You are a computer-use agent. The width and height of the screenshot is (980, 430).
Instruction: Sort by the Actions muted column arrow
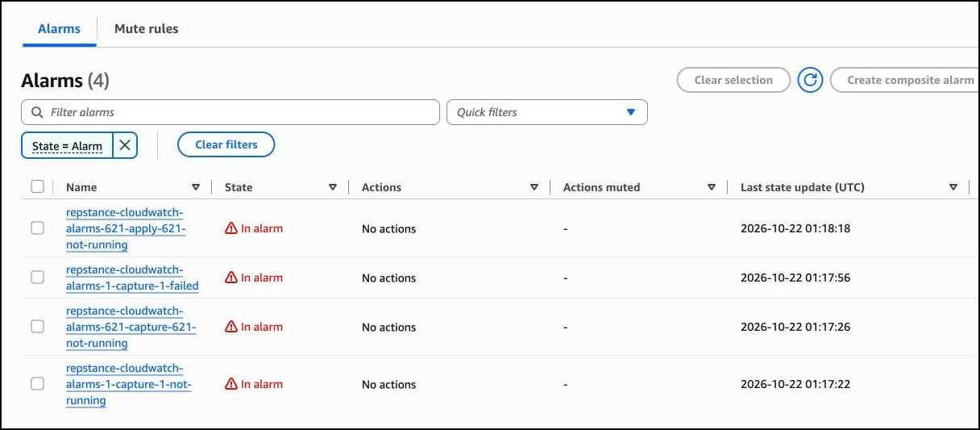(712, 187)
